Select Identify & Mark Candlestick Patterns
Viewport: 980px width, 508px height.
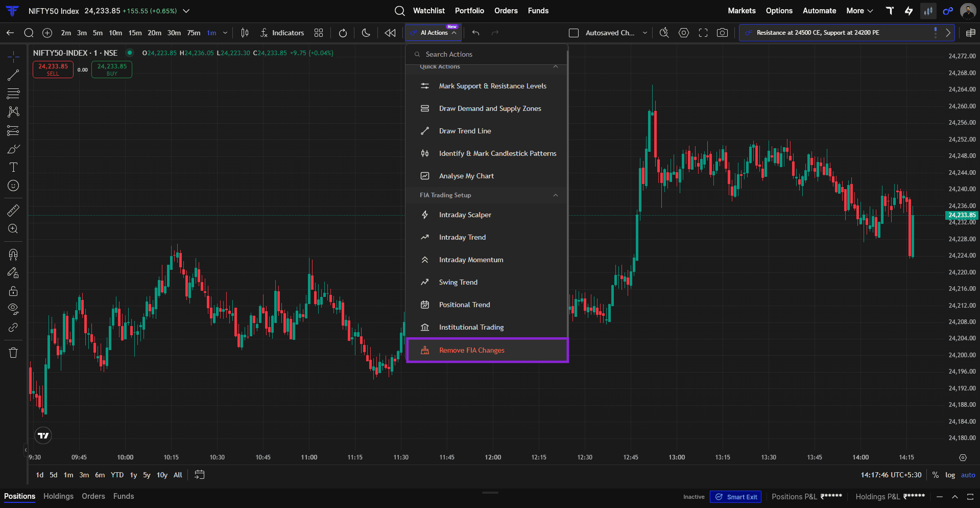(487, 153)
